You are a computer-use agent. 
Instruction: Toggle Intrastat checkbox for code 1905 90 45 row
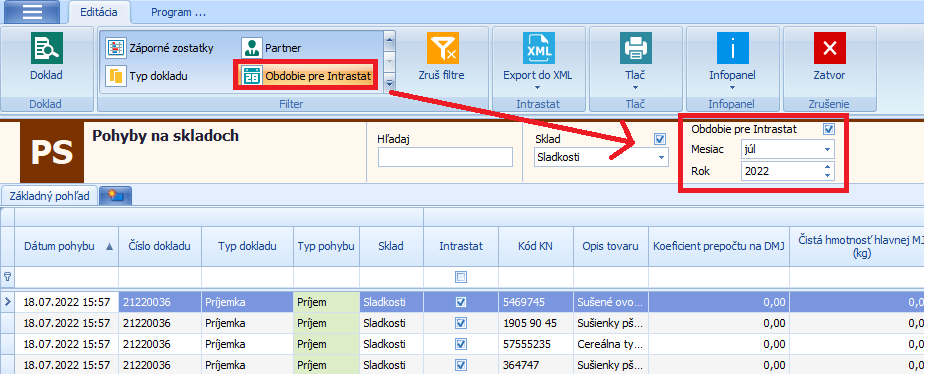pos(460,323)
